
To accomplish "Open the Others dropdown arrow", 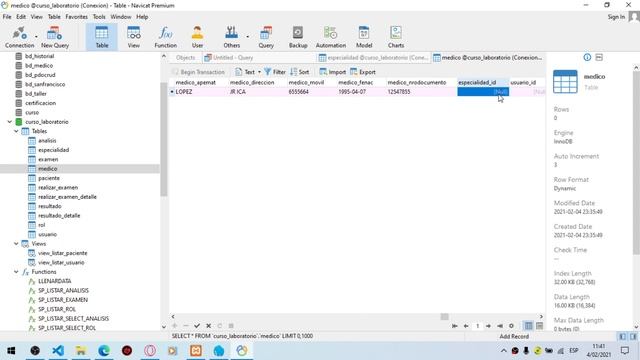I will (x=247, y=37).
